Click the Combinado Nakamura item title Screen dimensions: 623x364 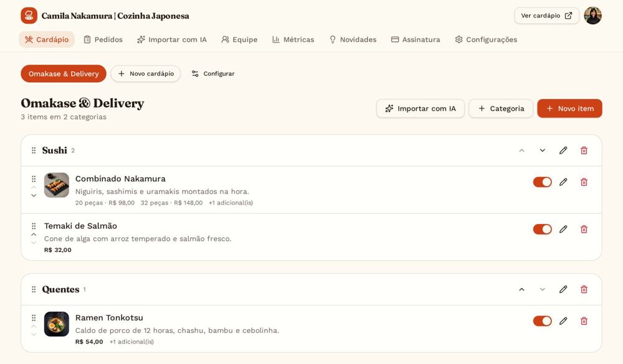pyautogui.click(x=120, y=179)
